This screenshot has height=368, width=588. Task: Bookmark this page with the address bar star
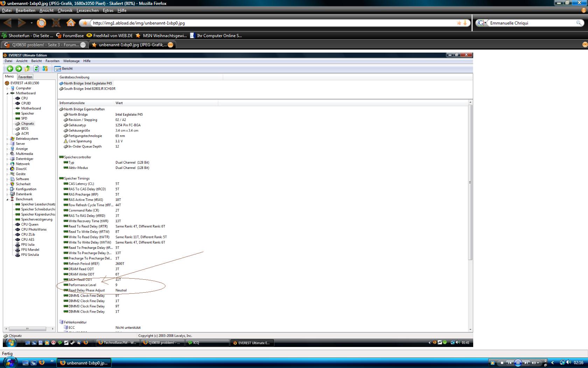(459, 23)
